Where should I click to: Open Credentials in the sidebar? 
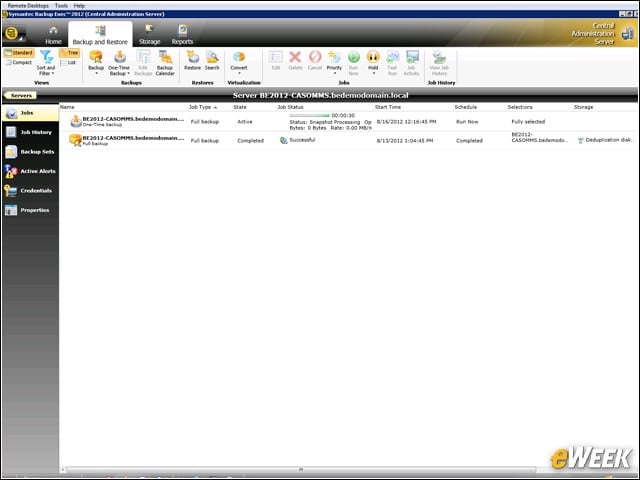click(x=30, y=191)
